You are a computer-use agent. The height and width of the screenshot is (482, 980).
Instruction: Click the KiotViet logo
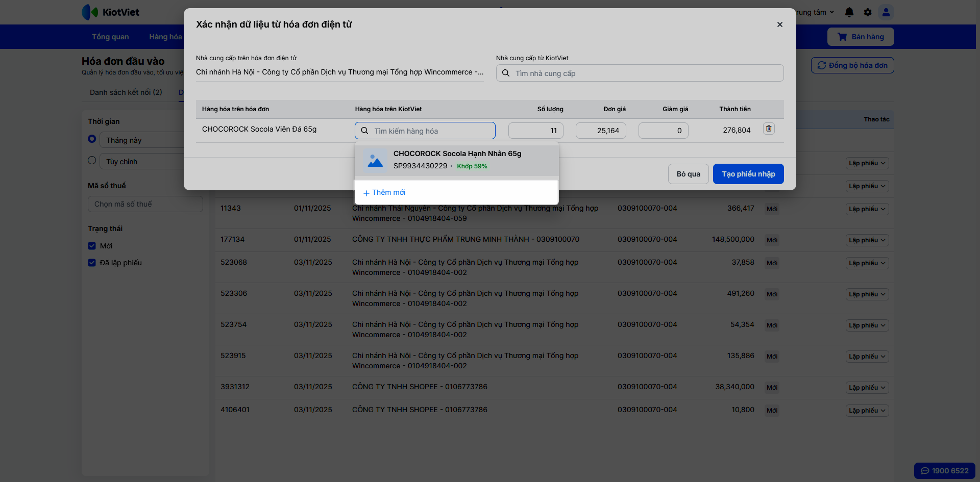click(x=111, y=12)
